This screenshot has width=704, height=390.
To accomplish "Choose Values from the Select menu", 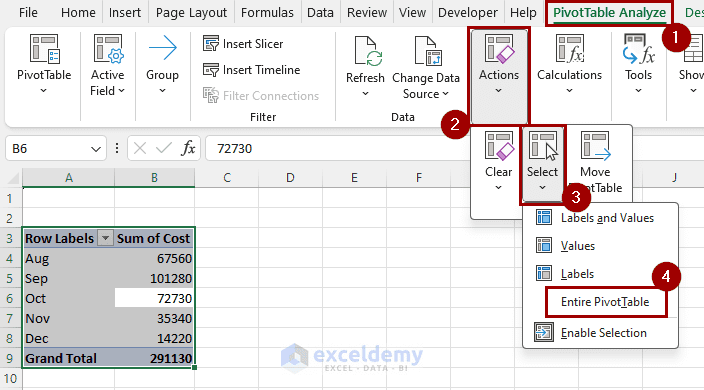I will (x=600, y=245).
